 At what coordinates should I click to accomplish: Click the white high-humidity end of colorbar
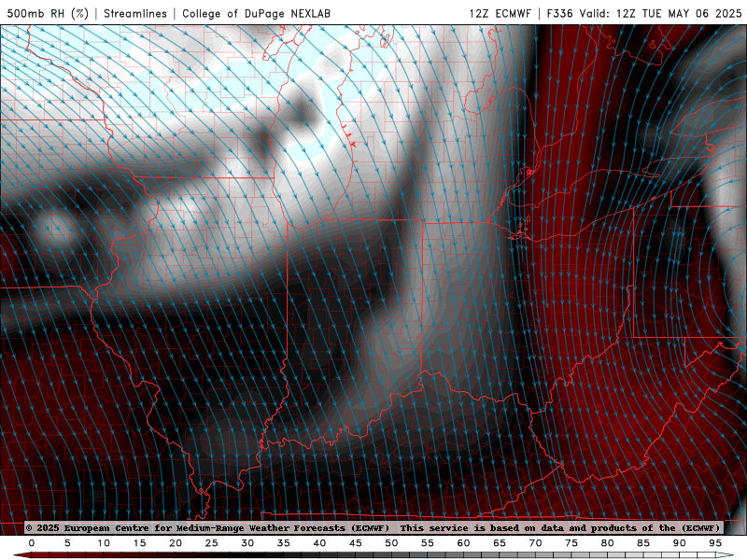tap(725, 555)
